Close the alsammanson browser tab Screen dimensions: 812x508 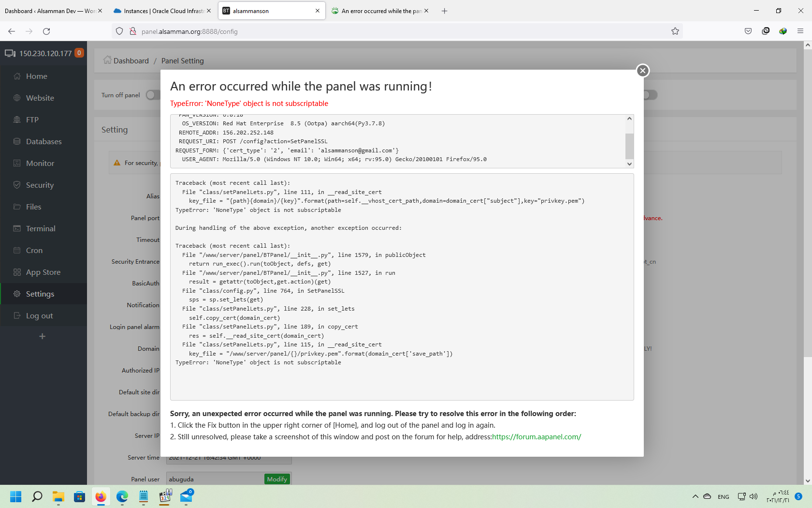pos(318,11)
